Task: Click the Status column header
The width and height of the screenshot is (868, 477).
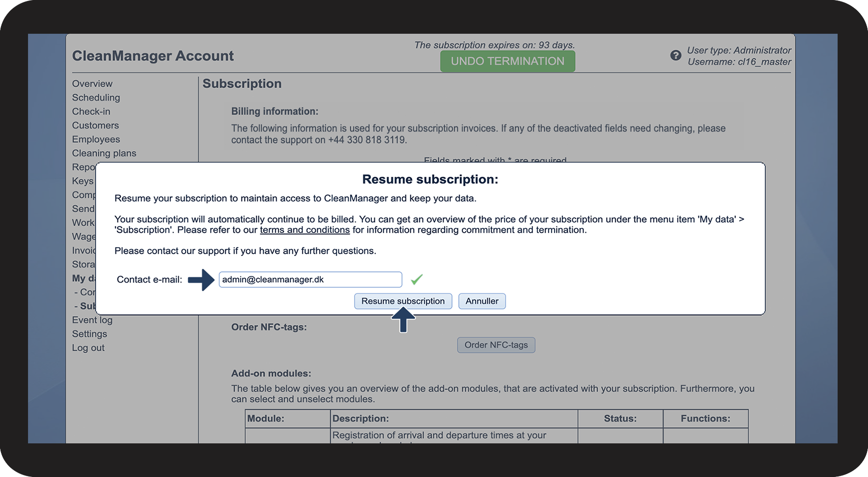Action: coord(620,419)
